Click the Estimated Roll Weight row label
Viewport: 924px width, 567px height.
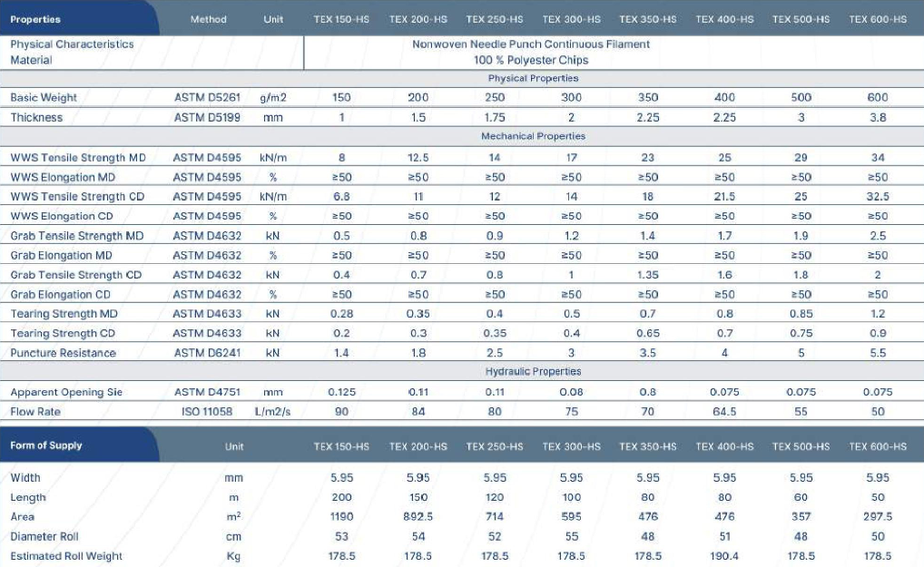tap(66, 556)
